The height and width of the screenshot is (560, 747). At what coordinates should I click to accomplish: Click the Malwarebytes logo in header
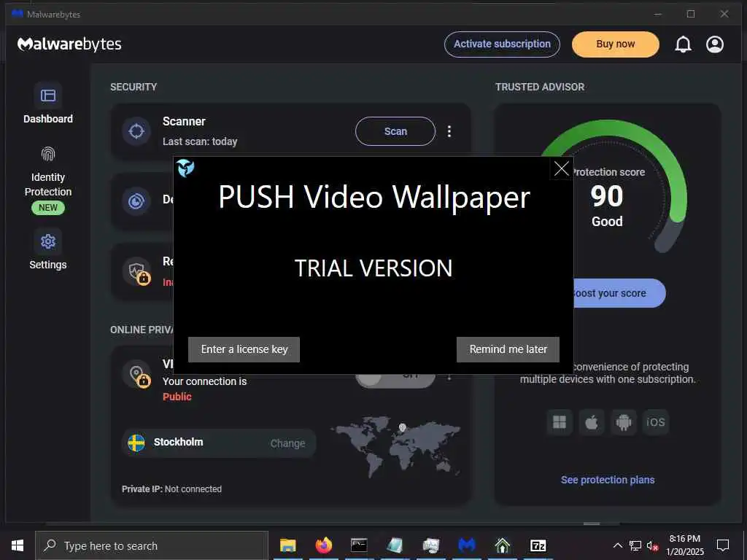tap(69, 44)
